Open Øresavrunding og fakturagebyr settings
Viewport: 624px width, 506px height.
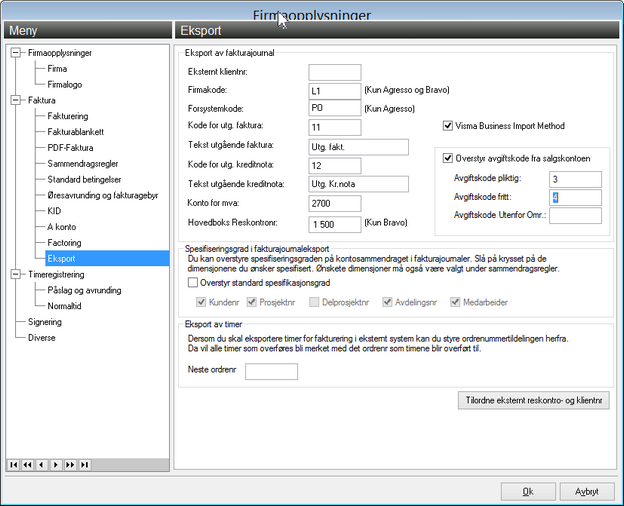103,195
